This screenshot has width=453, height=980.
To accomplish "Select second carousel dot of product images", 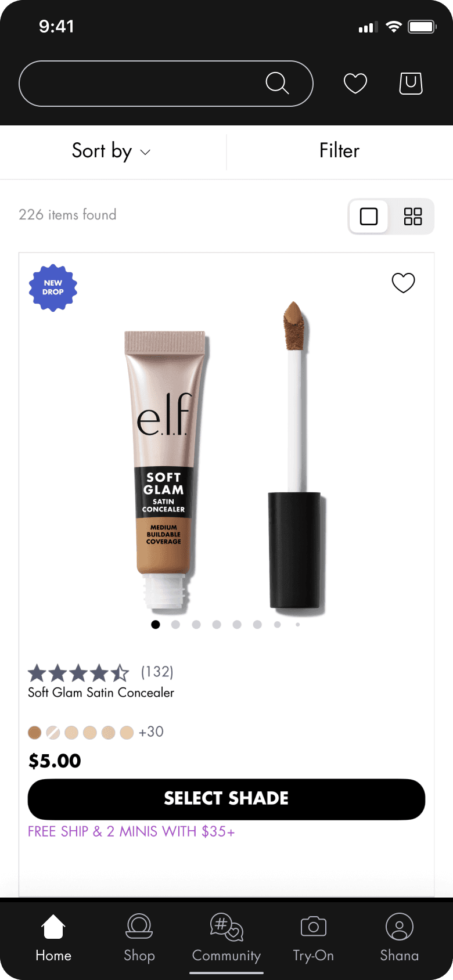I will click(x=176, y=625).
